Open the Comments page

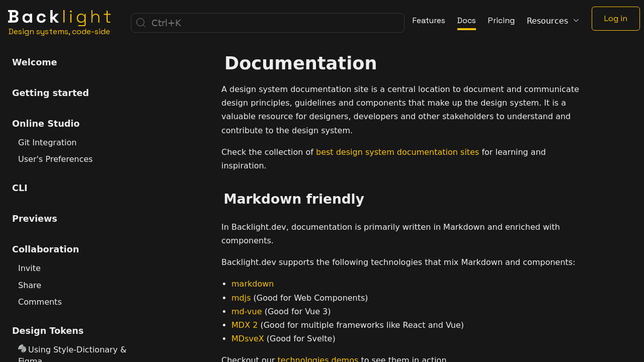point(40,302)
